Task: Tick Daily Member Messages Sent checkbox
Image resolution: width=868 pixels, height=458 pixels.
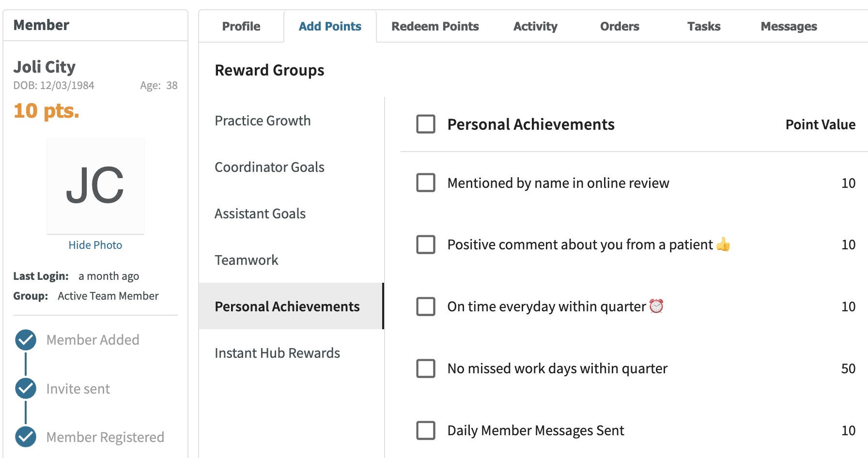Action: (x=426, y=430)
